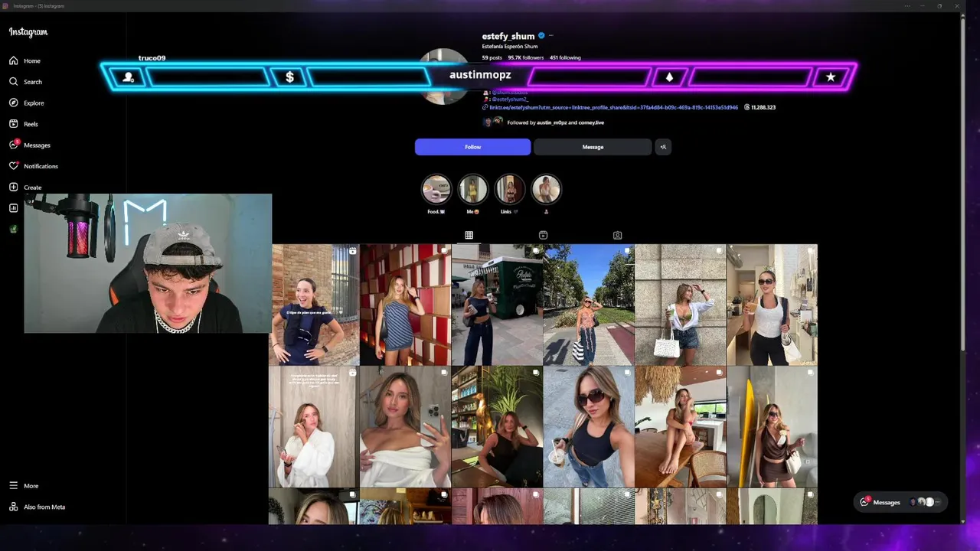Switch to the tagged photos tab
The image size is (980, 551).
(617, 235)
